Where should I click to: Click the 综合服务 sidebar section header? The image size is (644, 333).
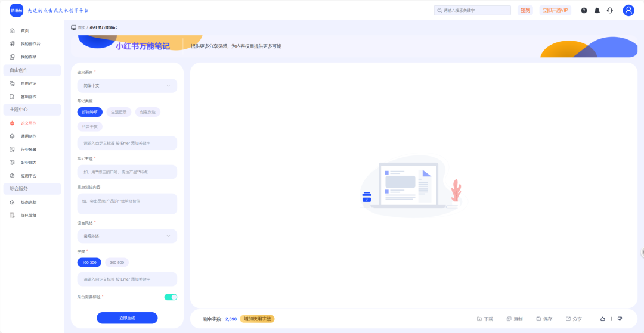click(x=32, y=189)
